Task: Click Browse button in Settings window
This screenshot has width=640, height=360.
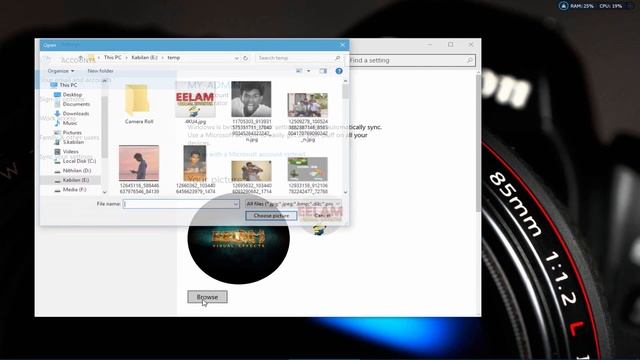Action: click(x=207, y=297)
